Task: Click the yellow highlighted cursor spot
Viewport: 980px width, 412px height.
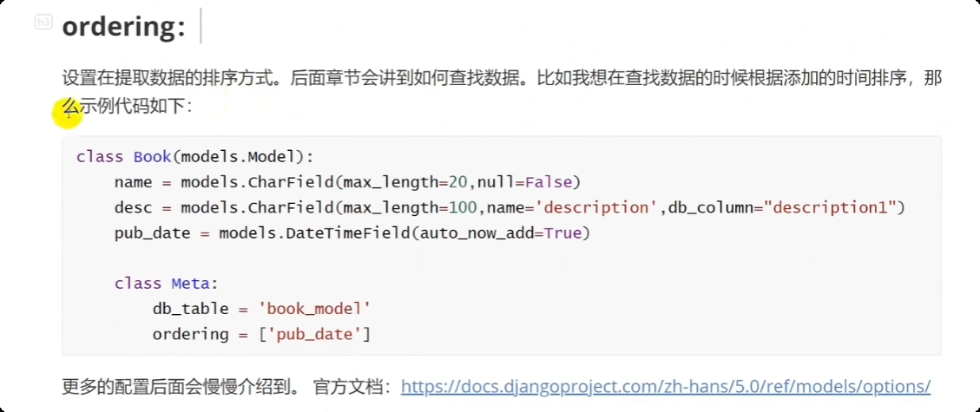Action: (x=68, y=113)
